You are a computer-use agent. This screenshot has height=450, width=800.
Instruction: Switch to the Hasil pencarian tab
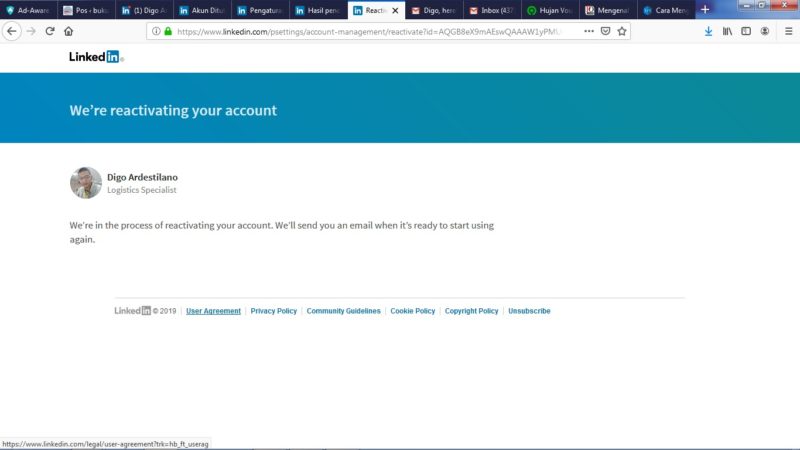pos(318,10)
